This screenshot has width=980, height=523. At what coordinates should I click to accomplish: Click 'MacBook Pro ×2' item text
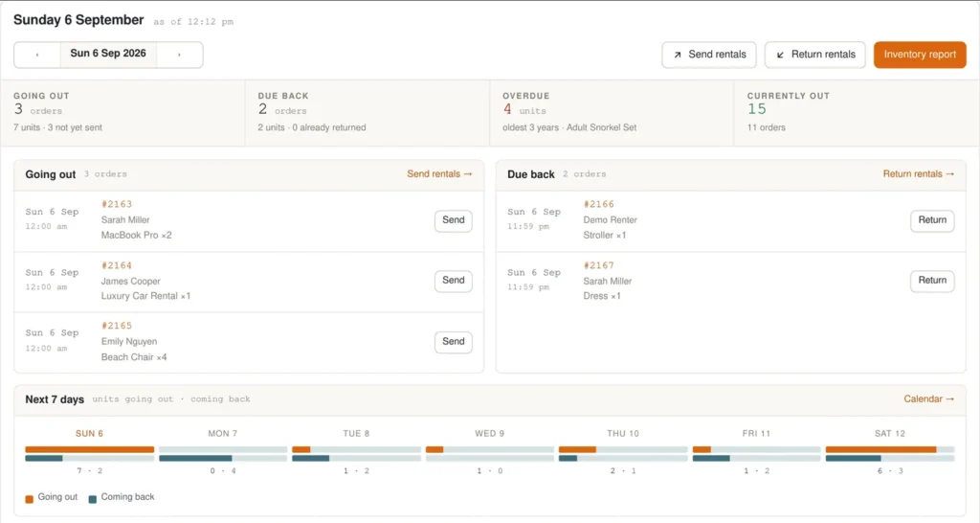point(136,236)
